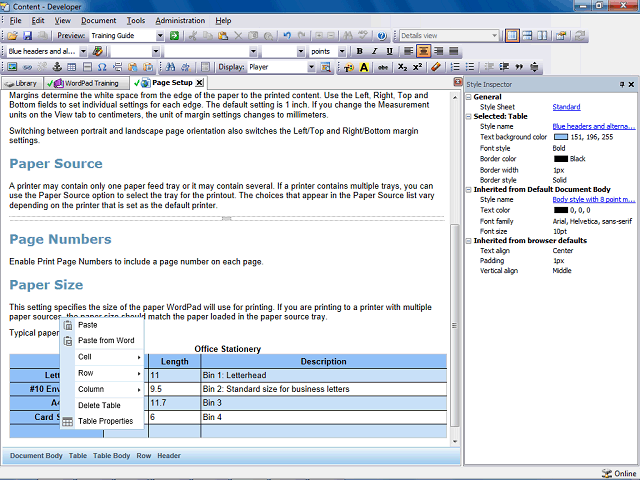The image size is (640, 480).
Task: Open the Administration menu
Action: [180, 20]
